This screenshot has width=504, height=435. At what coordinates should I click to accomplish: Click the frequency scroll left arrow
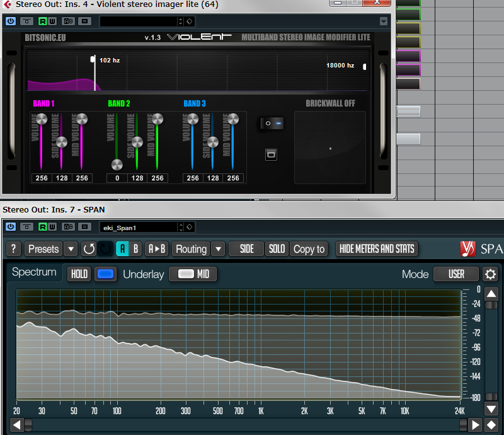coord(17,425)
